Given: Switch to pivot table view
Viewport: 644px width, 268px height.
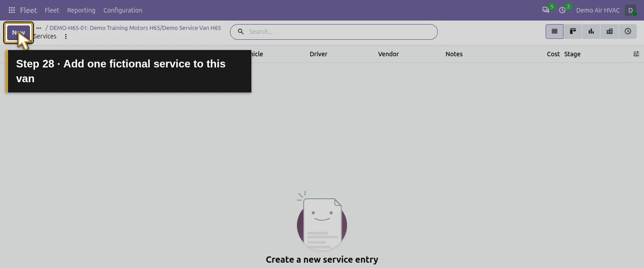Looking at the screenshot, I should (x=610, y=31).
